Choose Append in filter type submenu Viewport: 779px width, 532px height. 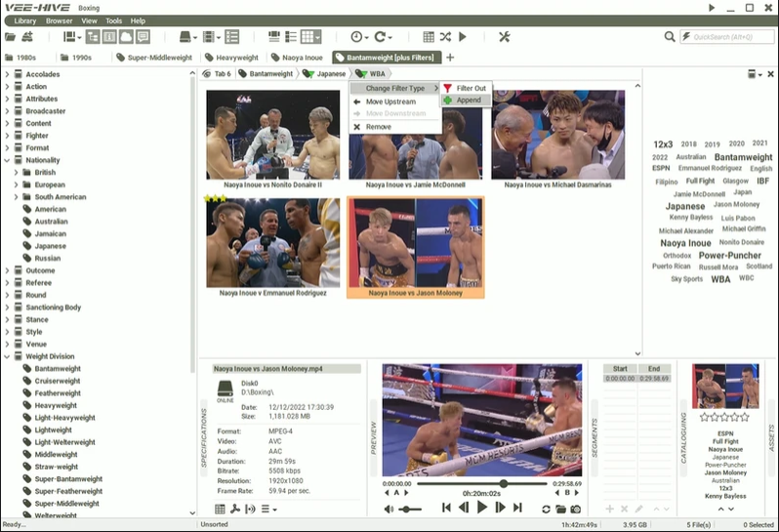(466, 100)
